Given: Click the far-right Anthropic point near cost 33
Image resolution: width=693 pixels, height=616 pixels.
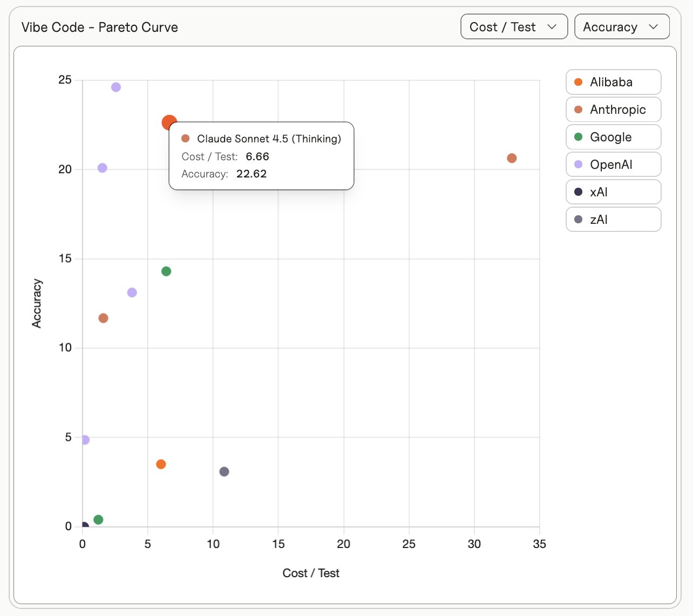Looking at the screenshot, I should pyautogui.click(x=512, y=158).
